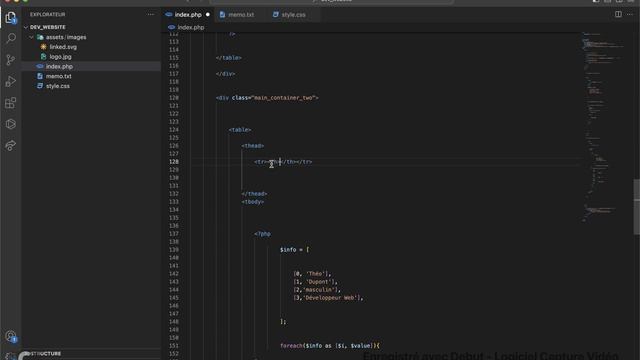Click the [2,'masculin'] array row

(317, 290)
